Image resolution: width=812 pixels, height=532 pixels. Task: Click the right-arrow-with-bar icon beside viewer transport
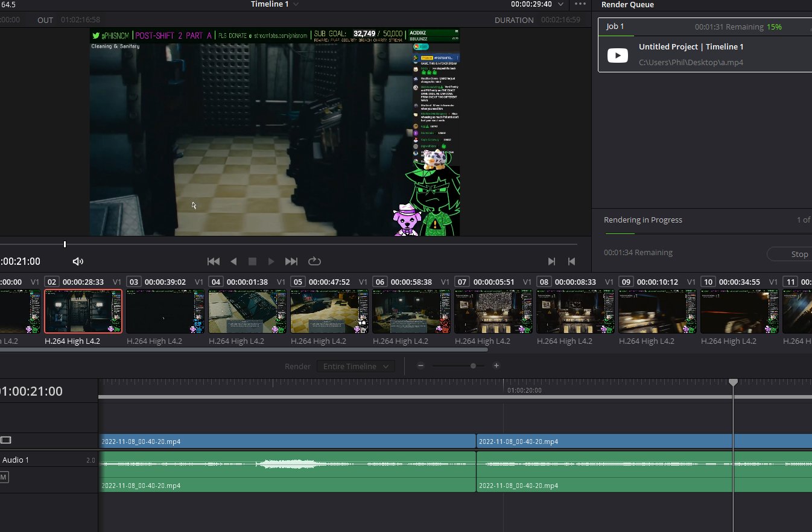551,261
